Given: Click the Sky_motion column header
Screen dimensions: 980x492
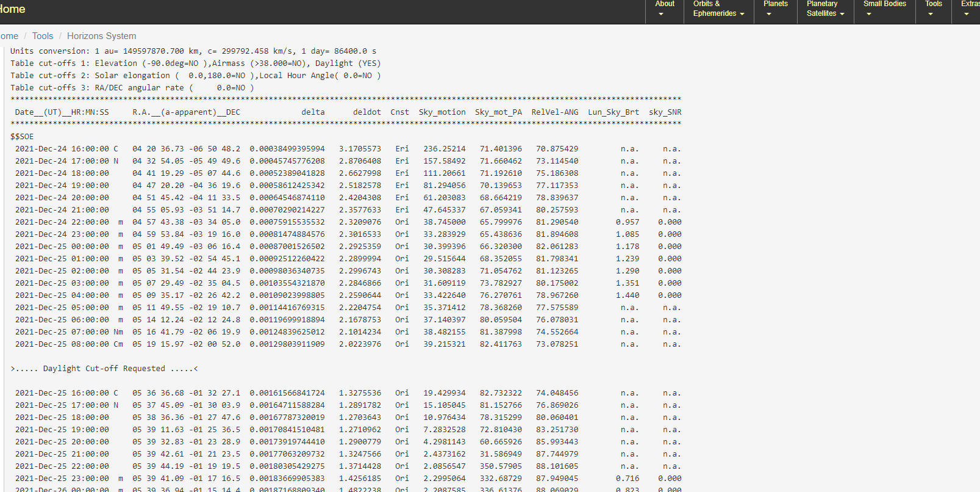Looking at the screenshot, I should [x=442, y=112].
